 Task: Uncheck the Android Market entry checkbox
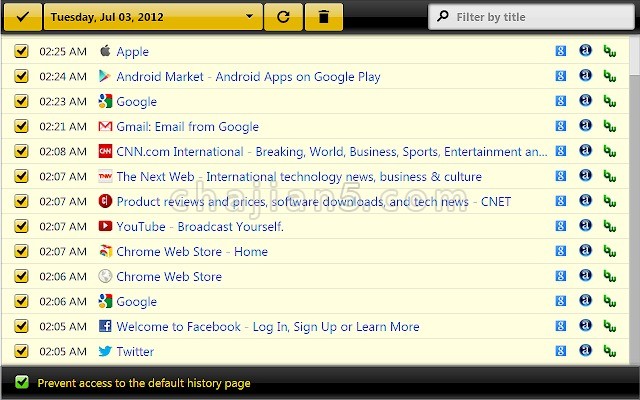coord(21,76)
